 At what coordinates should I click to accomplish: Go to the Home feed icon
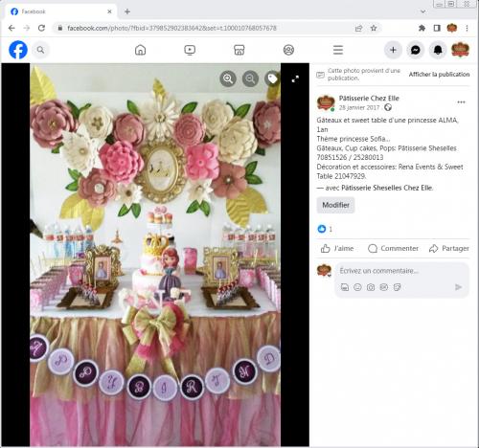(x=140, y=50)
